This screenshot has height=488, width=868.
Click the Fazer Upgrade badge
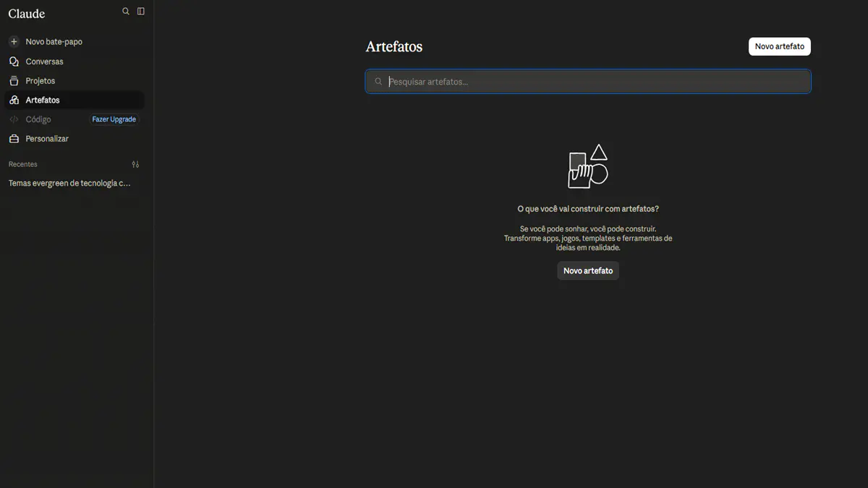click(x=114, y=119)
